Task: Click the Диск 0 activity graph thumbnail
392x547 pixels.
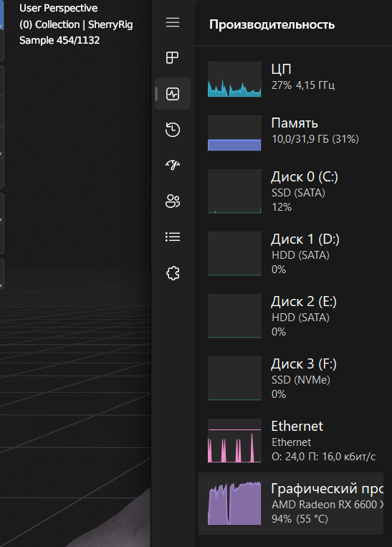Action: pos(234,191)
